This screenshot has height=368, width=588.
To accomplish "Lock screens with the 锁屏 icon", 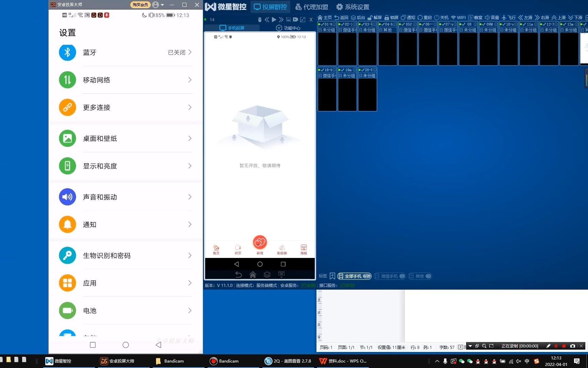I will (387, 17).
